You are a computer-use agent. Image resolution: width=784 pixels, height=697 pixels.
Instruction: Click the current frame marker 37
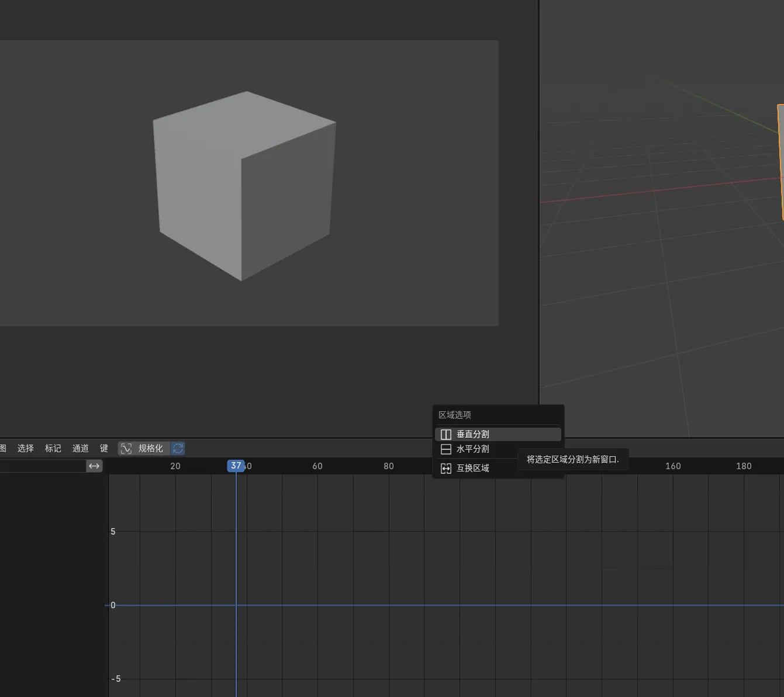click(x=236, y=466)
